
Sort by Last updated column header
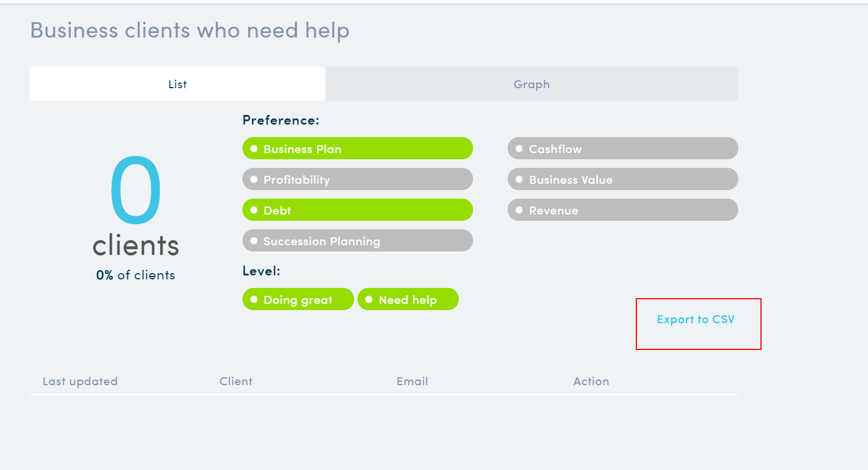(x=80, y=381)
